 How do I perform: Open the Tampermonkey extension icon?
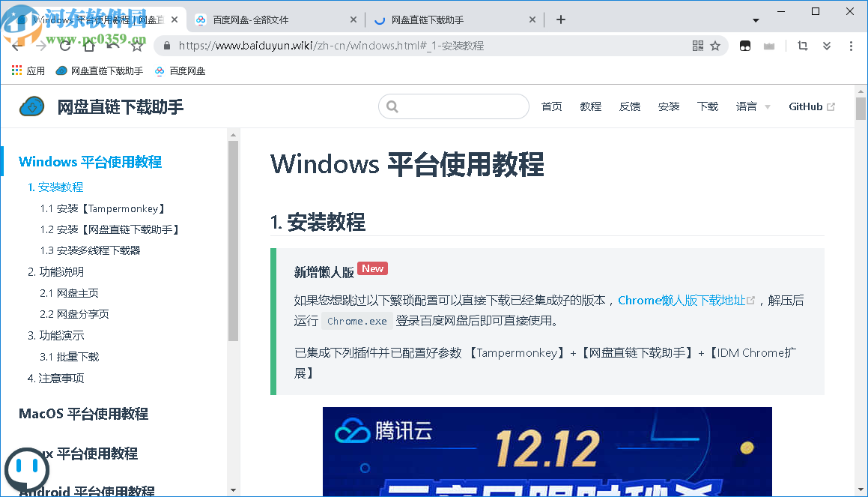coord(744,46)
